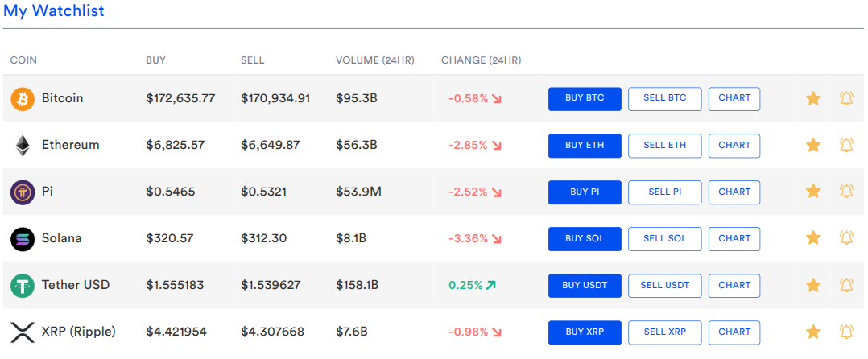Viewport: 868px width, 359px height.
Task: Open the CHART for XRP
Action: click(x=734, y=332)
